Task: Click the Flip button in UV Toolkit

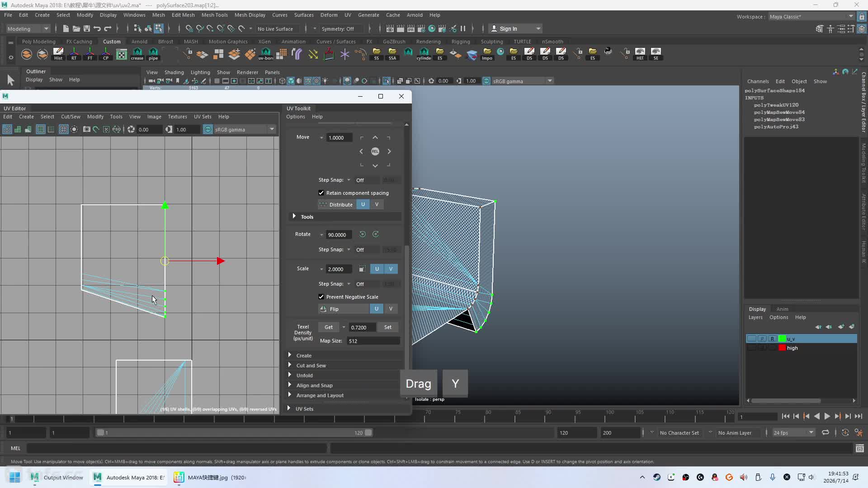Action: [344, 309]
